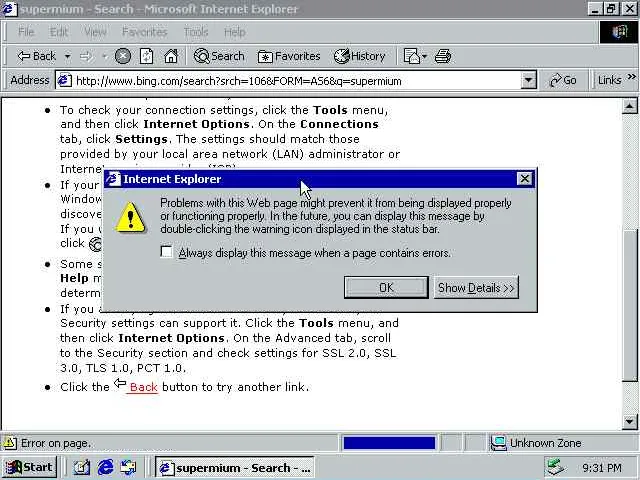Click the Unknown Zone status icon

pos(498,443)
